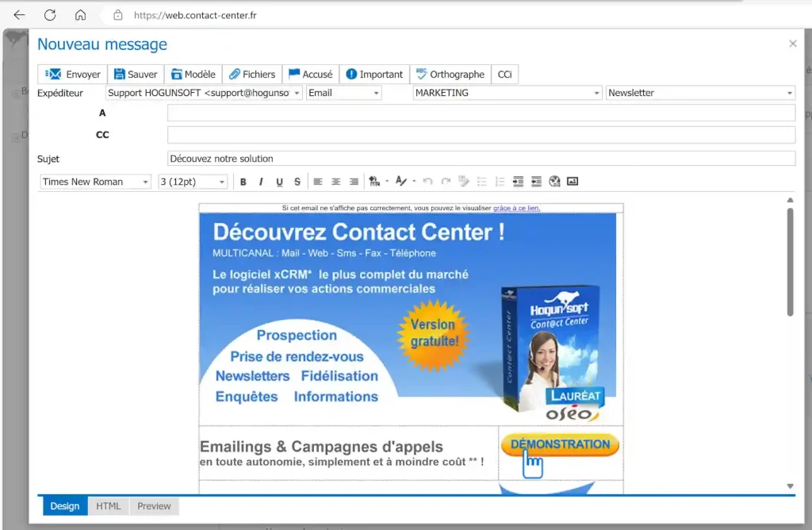Insert a hyperlink with globe icon
The width and height of the screenshot is (812, 530).
click(x=554, y=182)
